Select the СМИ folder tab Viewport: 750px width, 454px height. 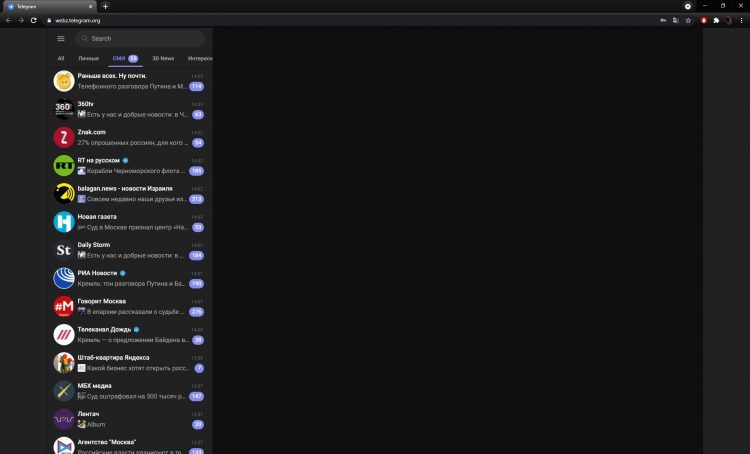point(125,58)
